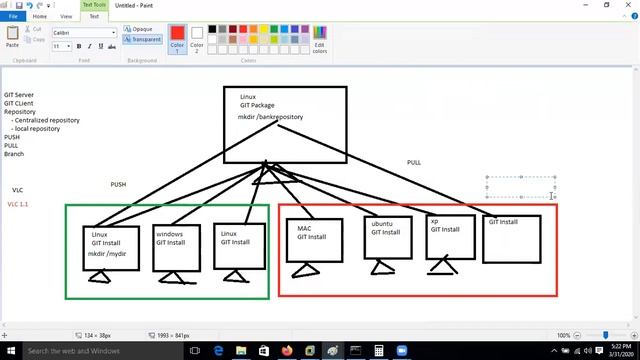Open the Action Center notification icon
This screenshot has width=640, height=360.
[x=599, y=351]
